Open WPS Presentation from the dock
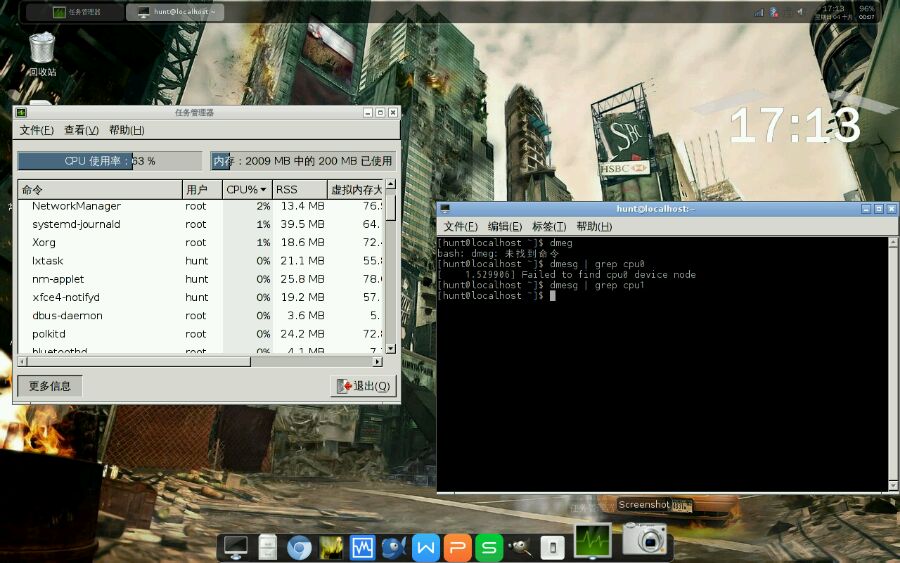Viewport: 900px width, 563px height. 457,547
